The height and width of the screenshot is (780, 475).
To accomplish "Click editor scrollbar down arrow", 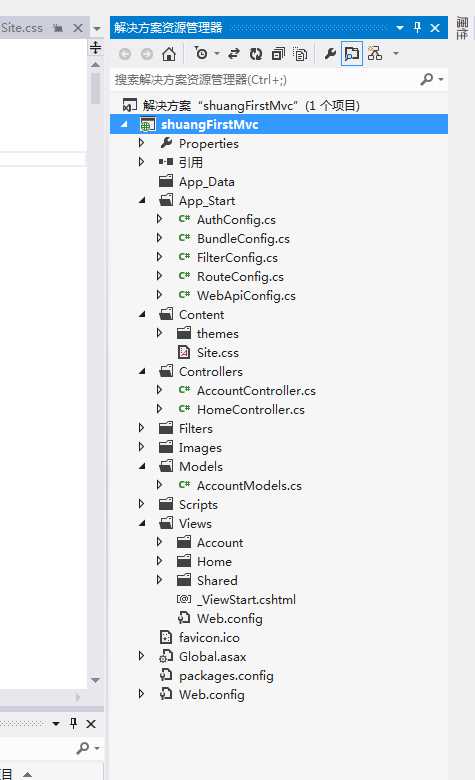I will (95, 680).
